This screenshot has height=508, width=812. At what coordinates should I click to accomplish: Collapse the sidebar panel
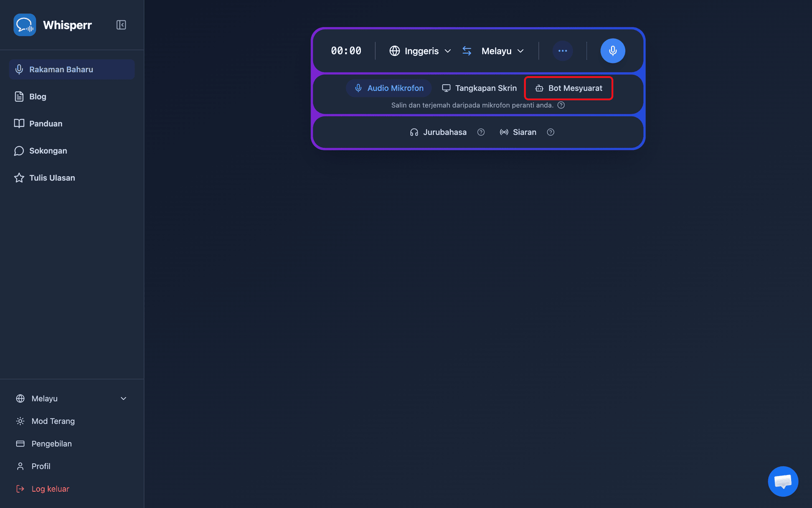pyautogui.click(x=121, y=25)
